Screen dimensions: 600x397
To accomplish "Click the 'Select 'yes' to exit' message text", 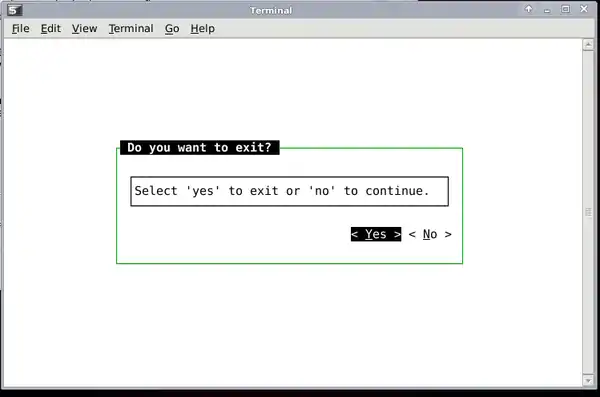I will pos(282,191).
